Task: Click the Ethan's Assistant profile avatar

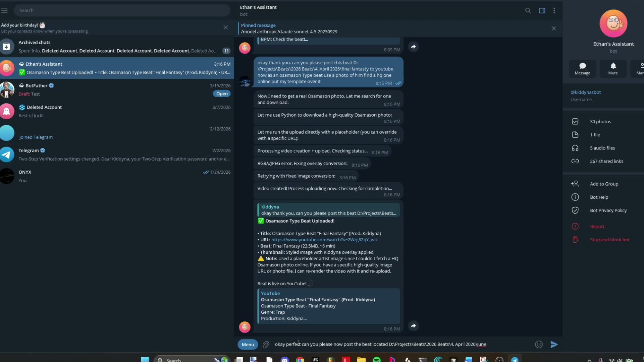Action: (x=613, y=23)
